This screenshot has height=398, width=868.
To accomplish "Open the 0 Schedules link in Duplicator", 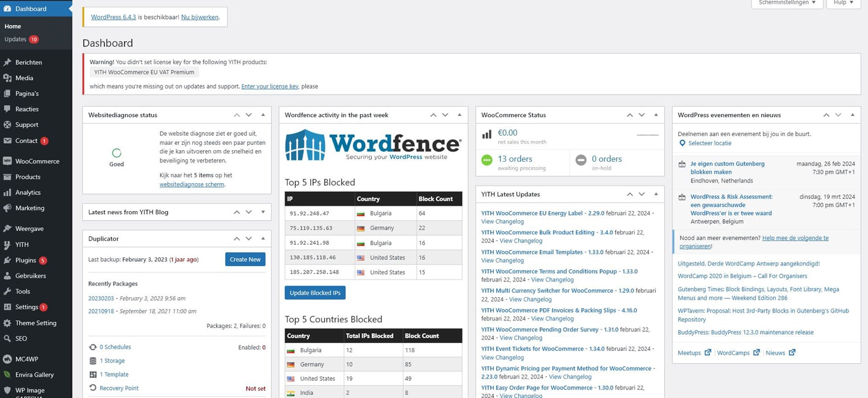I will click(x=115, y=347).
